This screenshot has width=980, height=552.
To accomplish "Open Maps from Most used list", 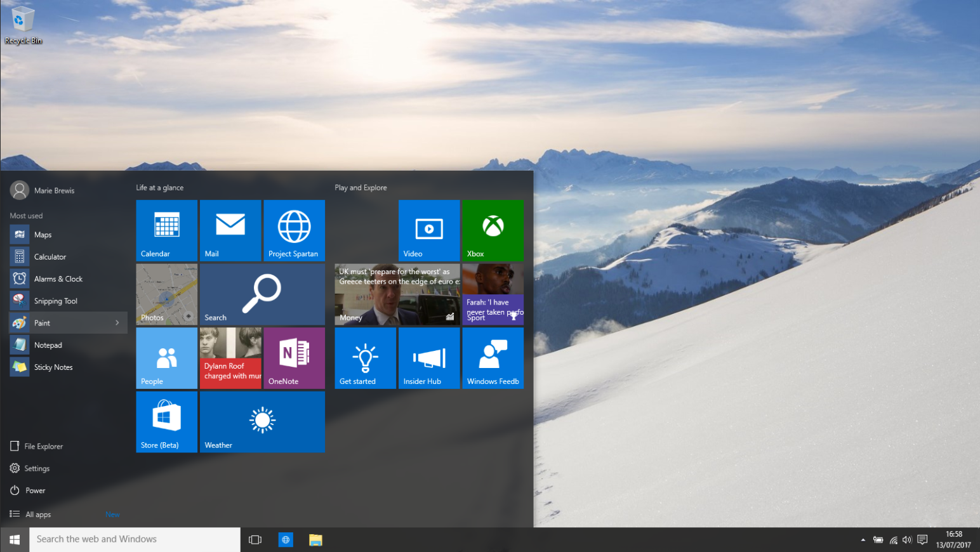I will pos(68,235).
